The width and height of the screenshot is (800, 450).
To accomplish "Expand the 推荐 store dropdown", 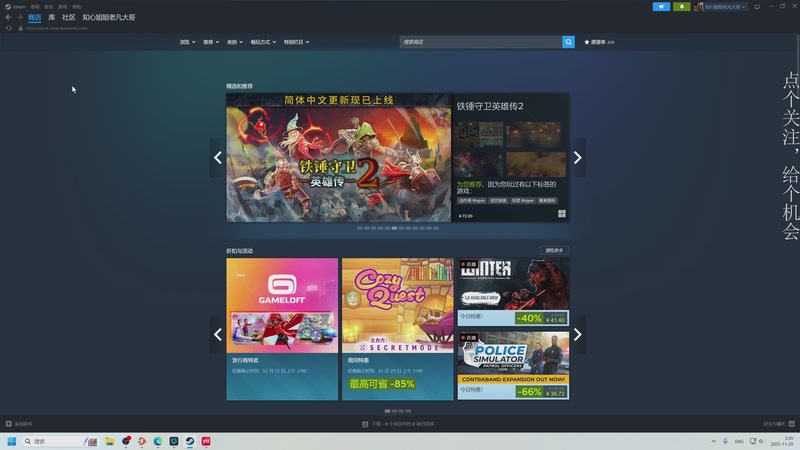I will (211, 42).
